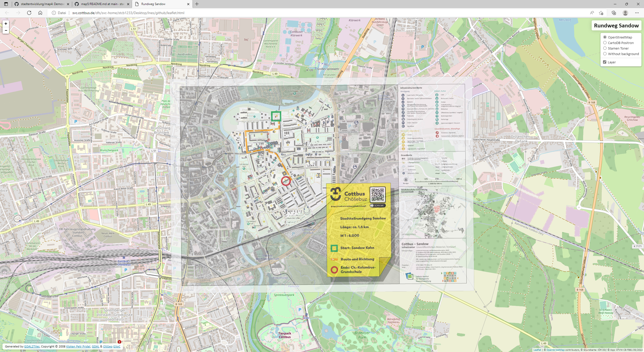The width and height of the screenshot is (644, 352).
Task: Select the CartoDB Positron base layer
Action: [x=605, y=43]
